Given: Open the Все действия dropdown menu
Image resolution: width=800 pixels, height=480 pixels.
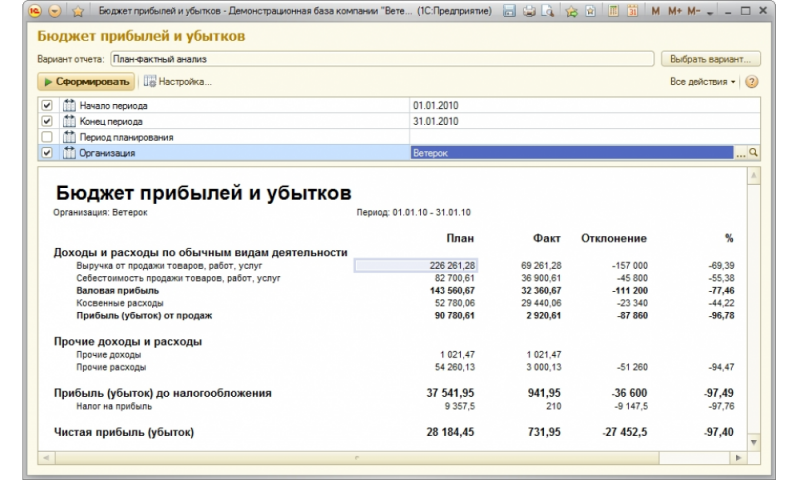Looking at the screenshot, I should [702, 81].
